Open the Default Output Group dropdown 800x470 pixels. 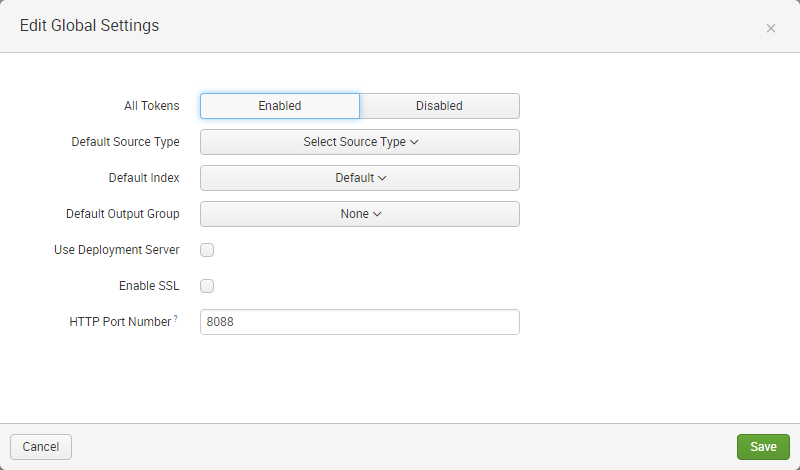click(360, 214)
